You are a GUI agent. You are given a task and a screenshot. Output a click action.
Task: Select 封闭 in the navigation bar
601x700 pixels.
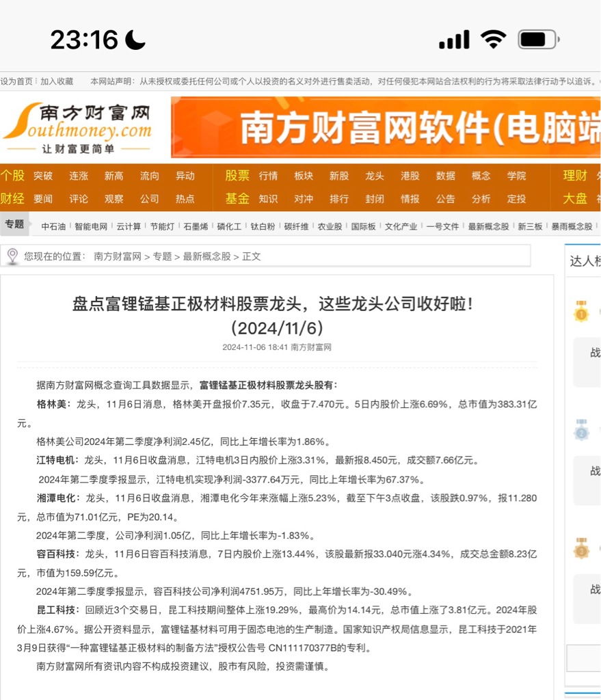pos(375,199)
